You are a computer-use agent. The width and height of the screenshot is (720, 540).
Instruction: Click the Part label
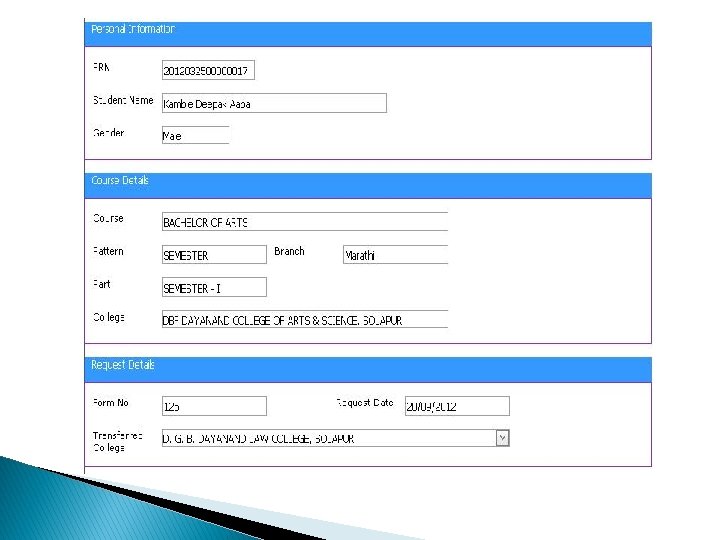(x=101, y=284)
